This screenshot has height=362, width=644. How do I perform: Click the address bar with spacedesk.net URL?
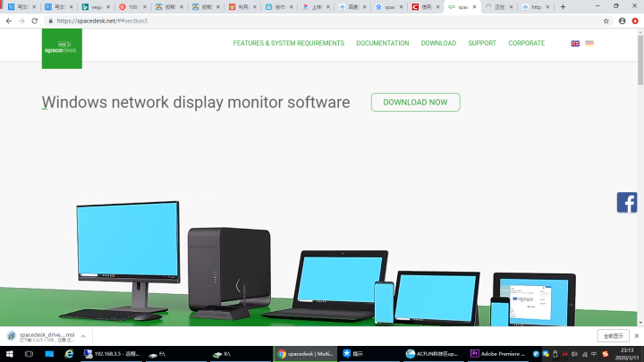click(325, 21)
